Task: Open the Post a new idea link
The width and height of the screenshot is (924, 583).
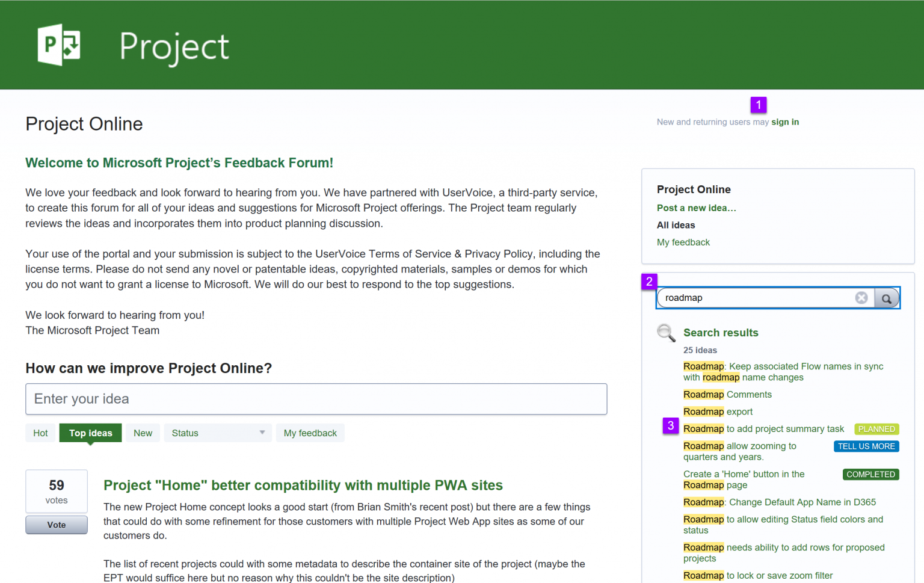Action: coord(696,208)
